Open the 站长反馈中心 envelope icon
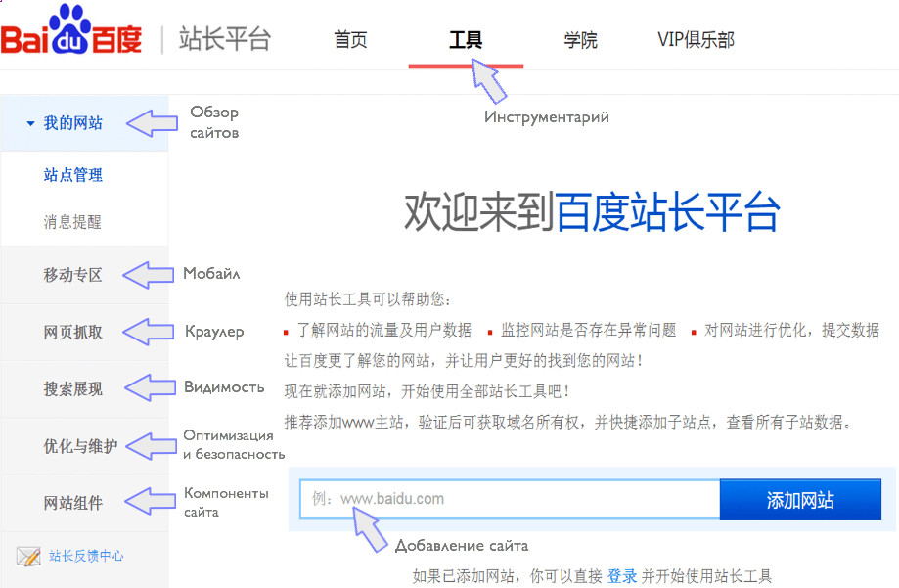Image resolution: width=899 pixels, height=588 pixels. [28, 556]
